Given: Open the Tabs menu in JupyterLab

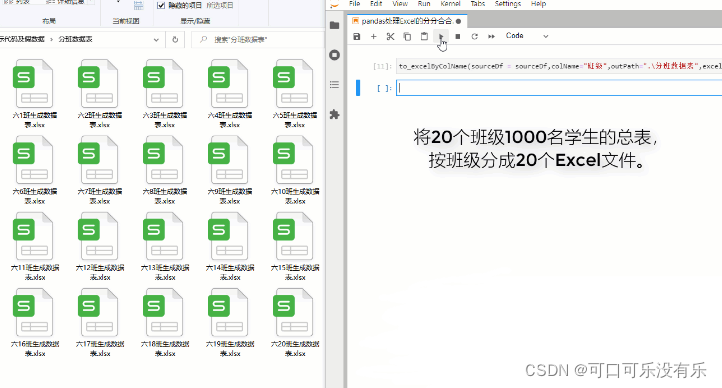Looking at the screenshot, I should 477,4.
